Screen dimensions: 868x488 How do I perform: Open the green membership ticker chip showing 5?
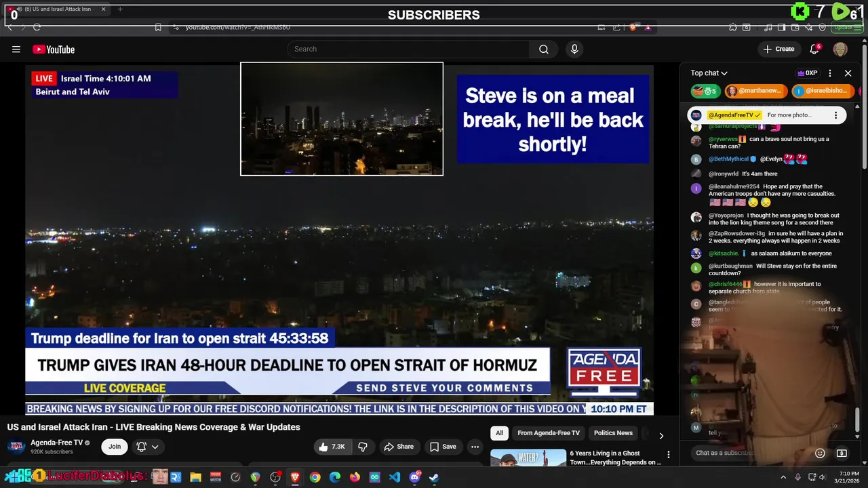click(705, 91)
